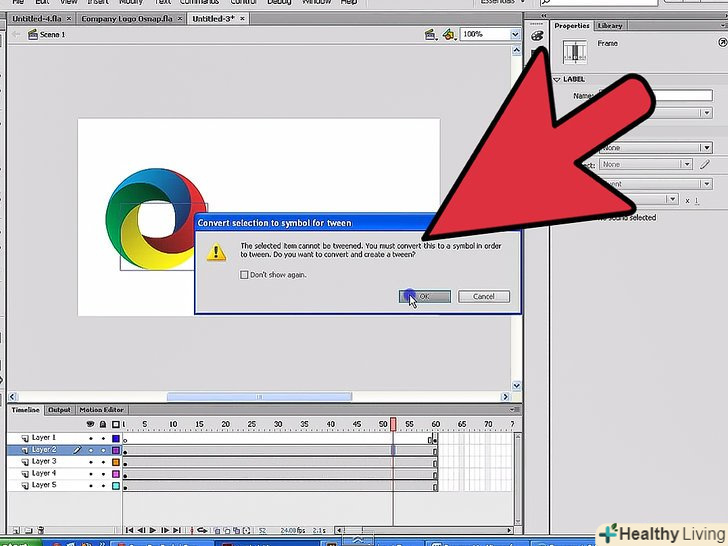Switch to the Output tab
The height and width of the screenshot is (546, 728).
[x=59, y=410]
